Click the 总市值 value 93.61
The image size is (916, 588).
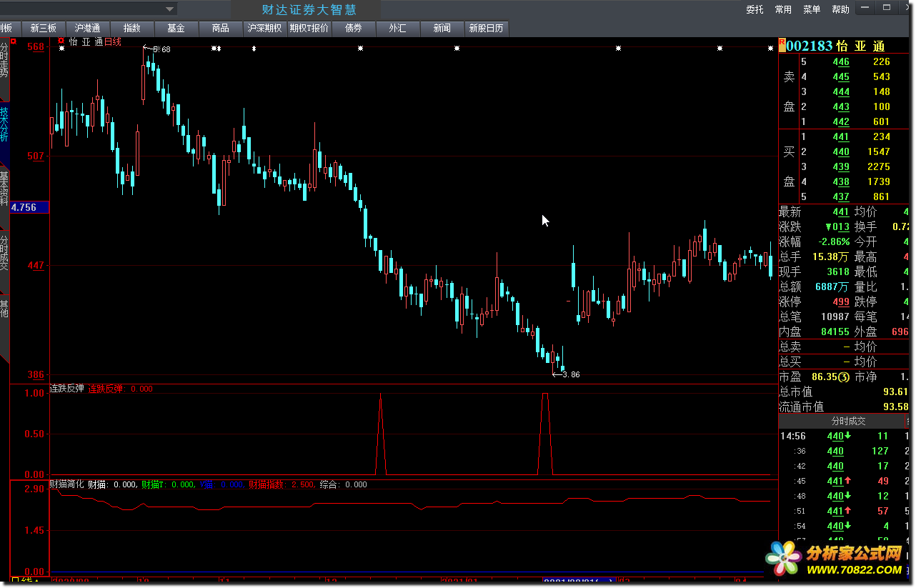click(x=895, y=392)
